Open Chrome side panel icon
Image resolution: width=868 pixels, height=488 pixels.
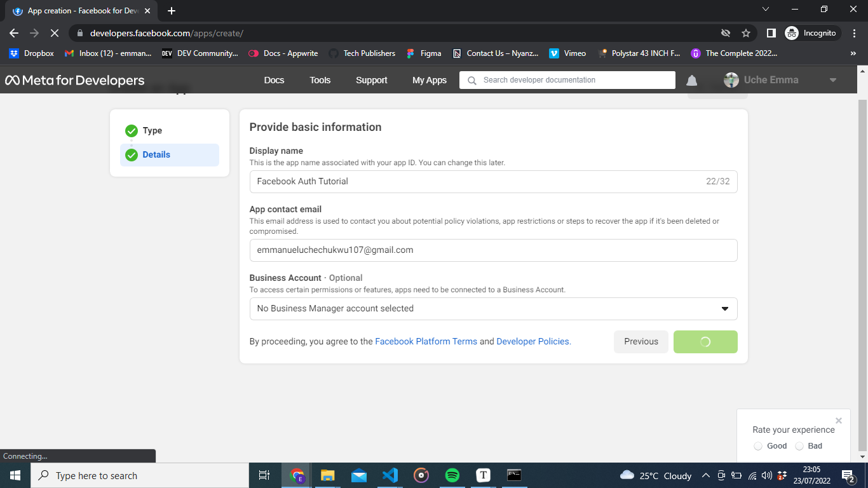[771, 33]
